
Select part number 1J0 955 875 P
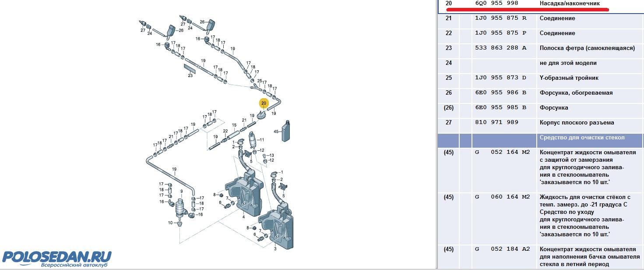pyautogui.click(x=500, y=33)
